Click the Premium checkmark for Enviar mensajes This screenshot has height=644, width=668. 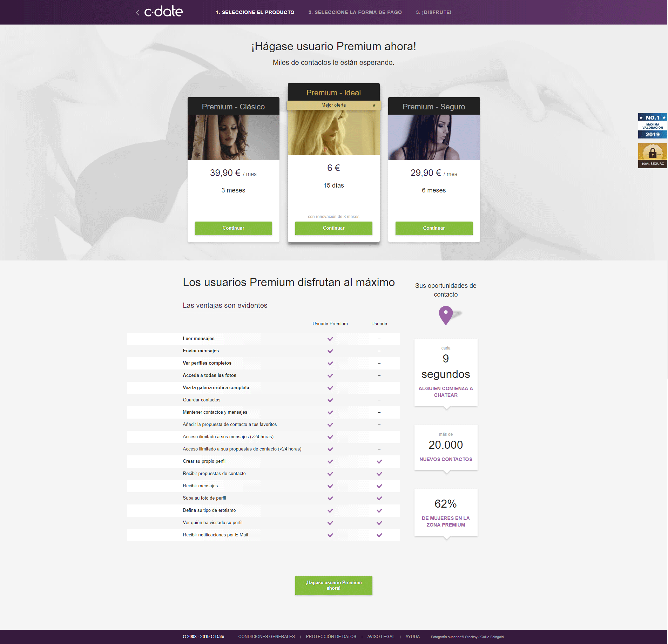tap(330, 351)
